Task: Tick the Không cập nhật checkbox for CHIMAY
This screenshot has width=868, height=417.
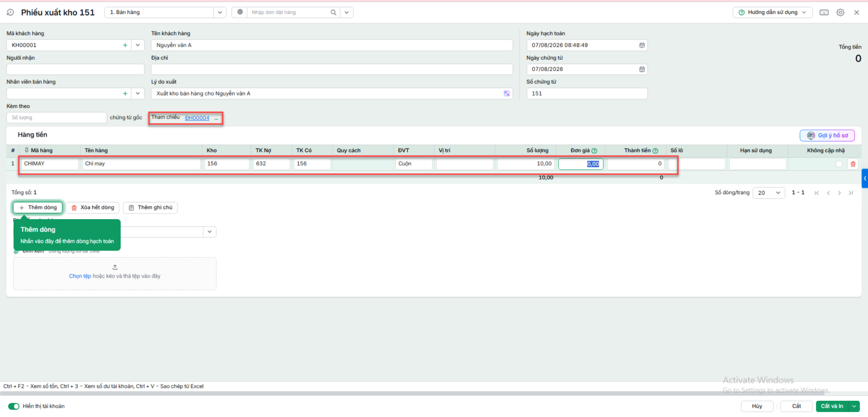Action: coord(839,164)
